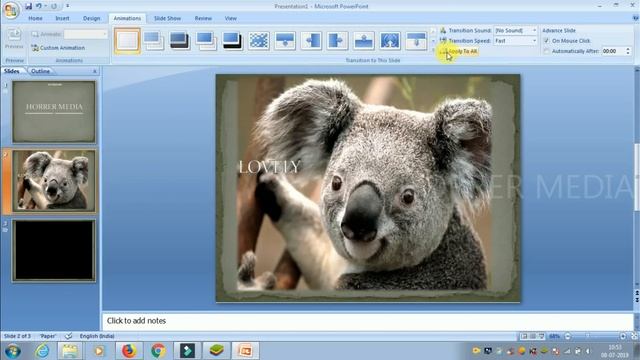Image resolution: width=640 pixels, height=360 pixels.
Task: Expand the transition gallery More arrow
Action: tap(433, 51)
